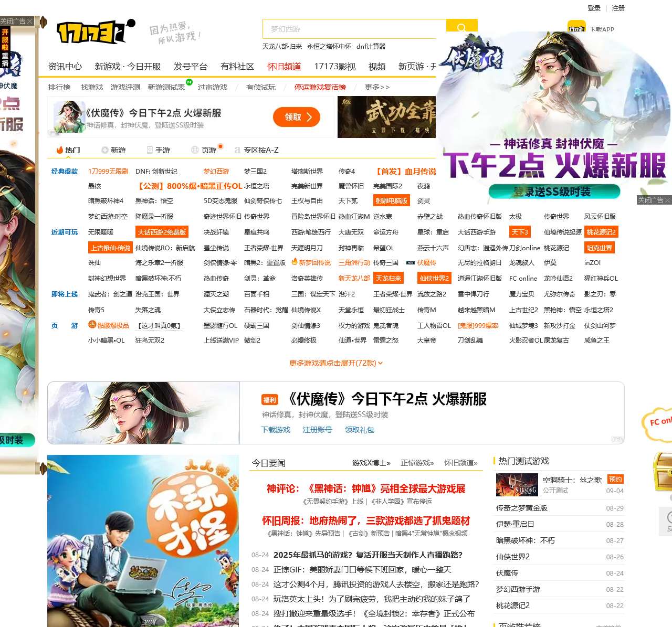Focus the 梦幻西游 search input field
Screen dimensions: 672x627
pyautogui.click(x=354, y=29)
